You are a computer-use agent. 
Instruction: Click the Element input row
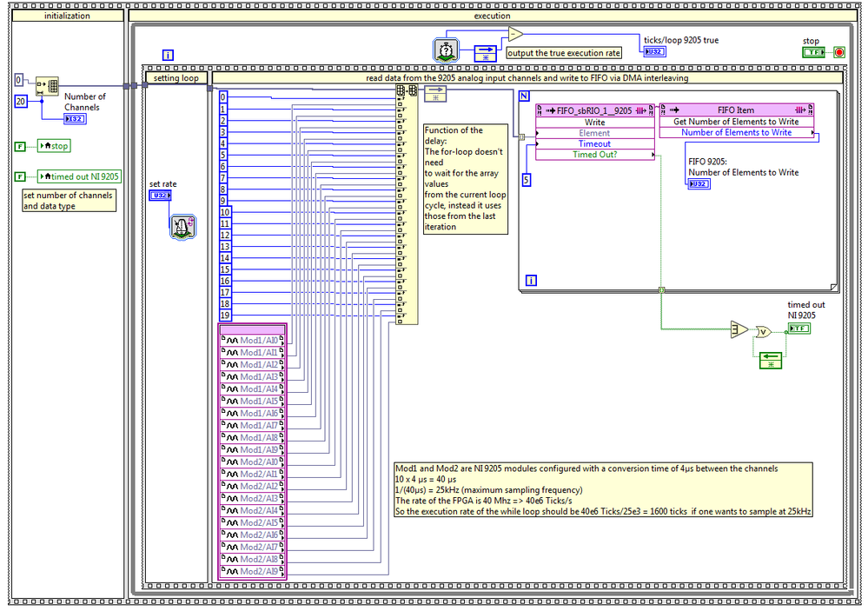594,133
